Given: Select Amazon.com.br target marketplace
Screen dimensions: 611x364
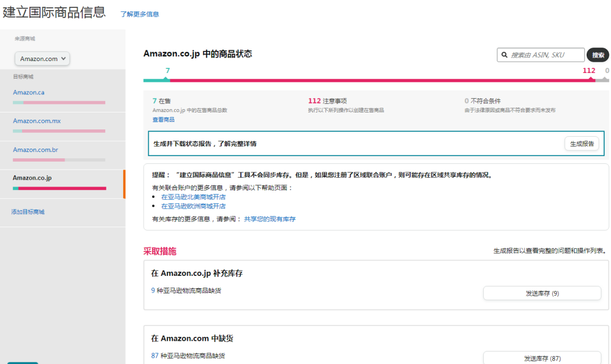Looking at the screenshot, I should [36, 150].
